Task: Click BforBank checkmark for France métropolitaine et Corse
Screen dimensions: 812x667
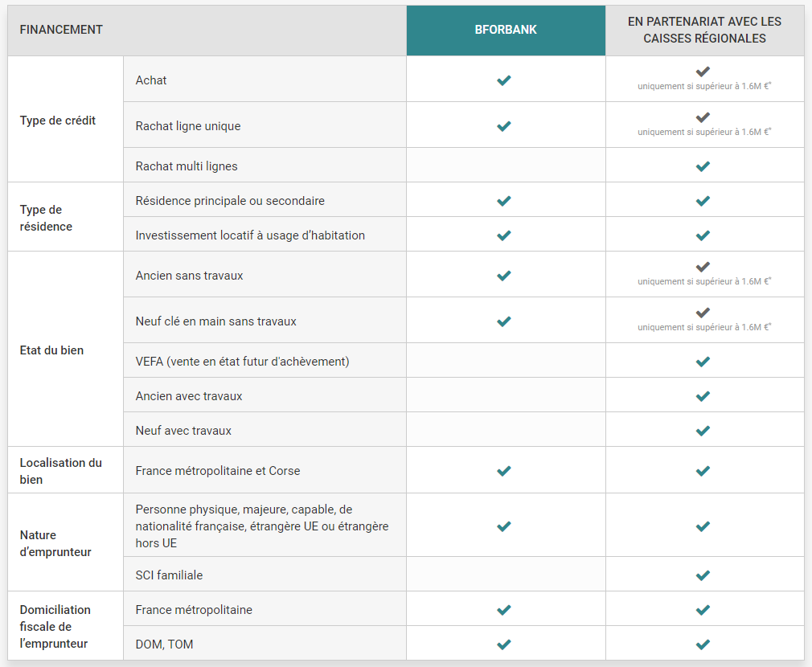Action: [x=504, y=470]
